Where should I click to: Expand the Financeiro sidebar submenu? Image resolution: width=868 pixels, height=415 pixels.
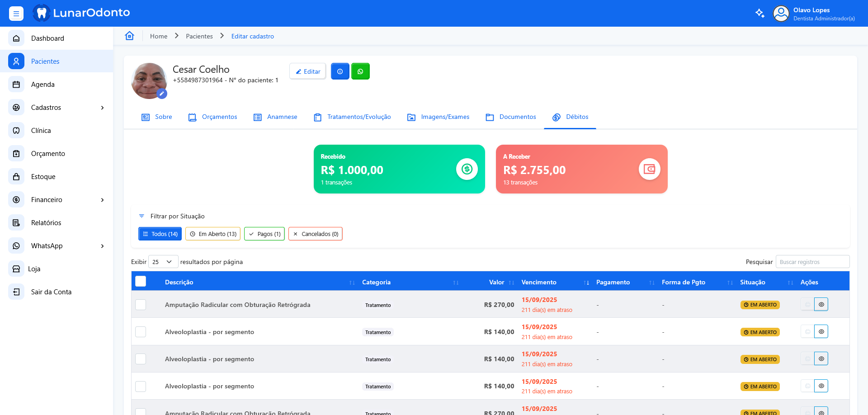(102, 200)
